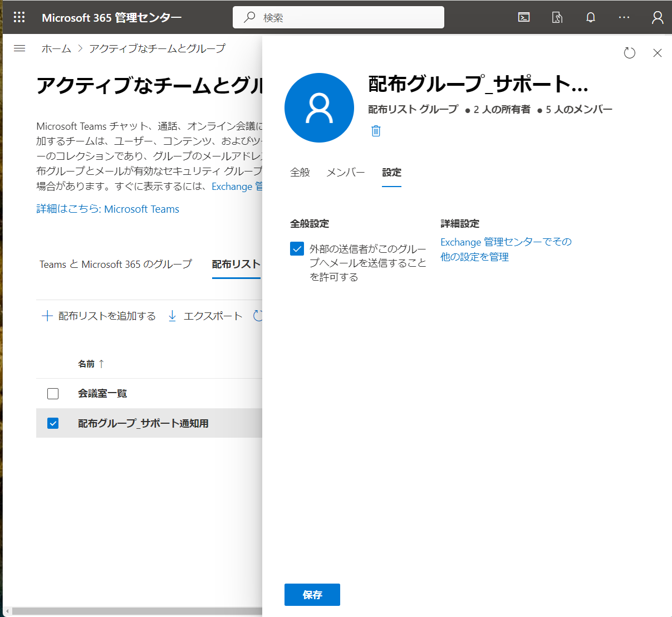Click the 配布グループ_サポート通知用 group name
This screenshot has width=672, height=617.
click(143, 423)
